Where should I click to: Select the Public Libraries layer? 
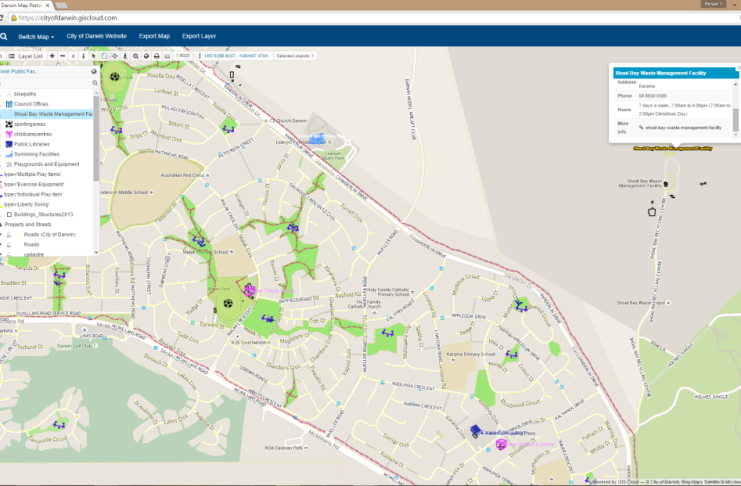tap(32, 144)
